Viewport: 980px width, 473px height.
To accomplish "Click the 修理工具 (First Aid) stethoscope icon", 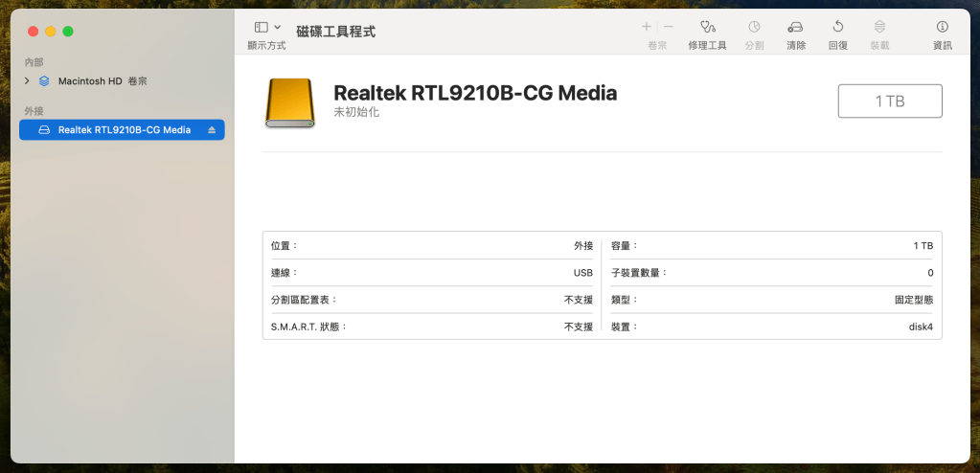I will pyautogui.click(x=707, y=27).
